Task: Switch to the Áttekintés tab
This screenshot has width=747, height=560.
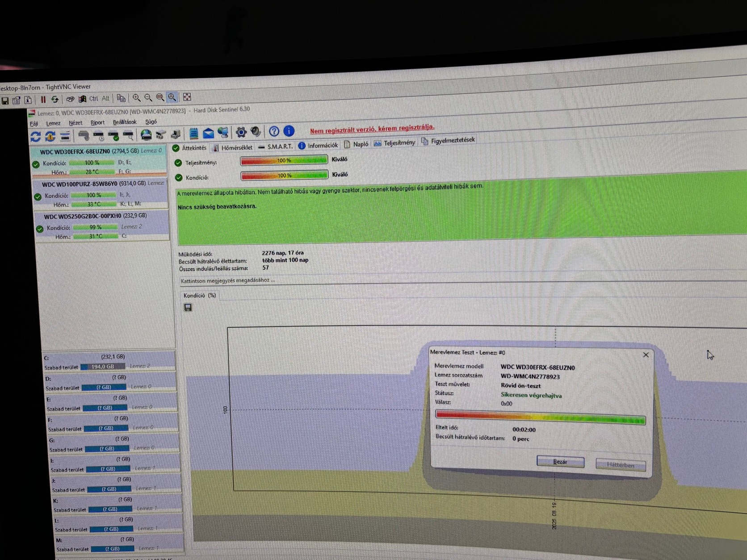Action: [x=189, y=148]
